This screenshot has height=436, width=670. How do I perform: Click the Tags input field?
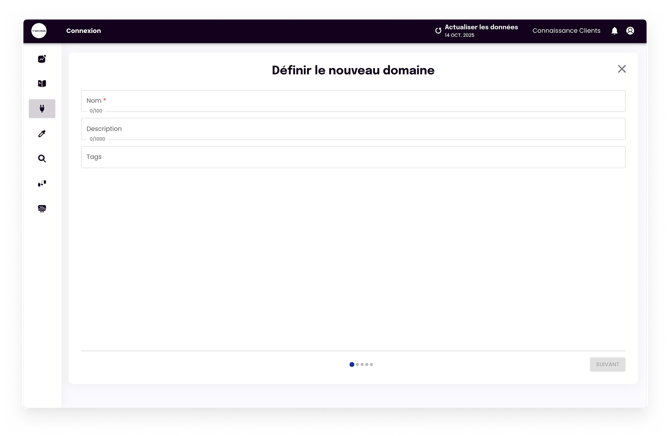click(353, 157)
